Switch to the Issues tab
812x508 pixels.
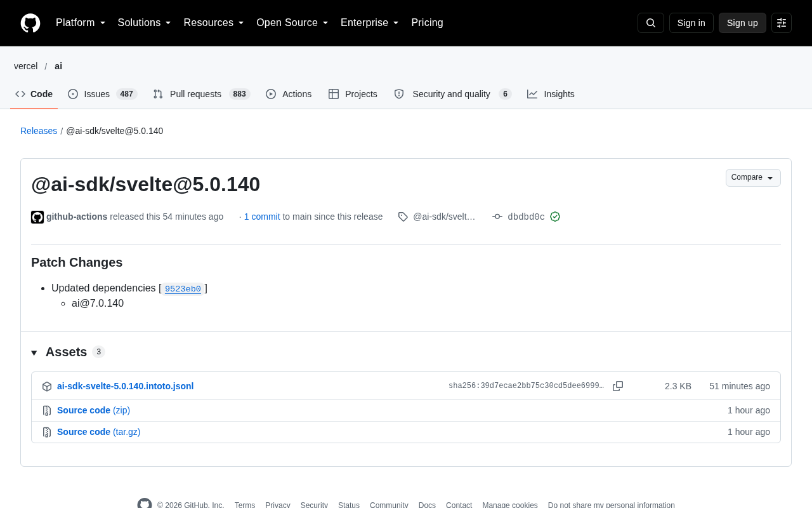click(x=102, y=94)
